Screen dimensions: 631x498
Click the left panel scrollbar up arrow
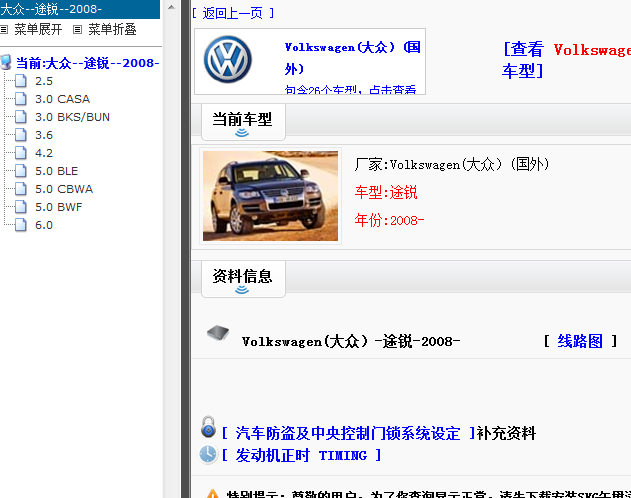171,7
